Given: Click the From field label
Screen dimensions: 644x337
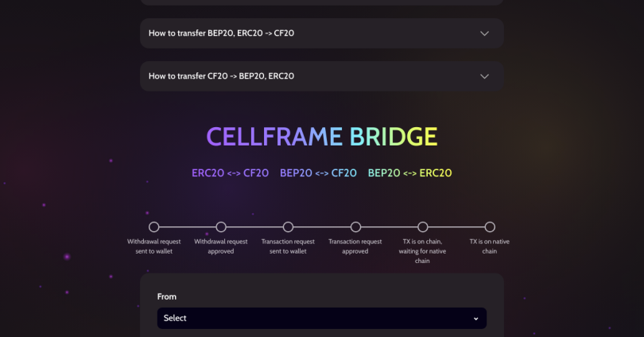Looking at the screenshot, I should 167,296.
